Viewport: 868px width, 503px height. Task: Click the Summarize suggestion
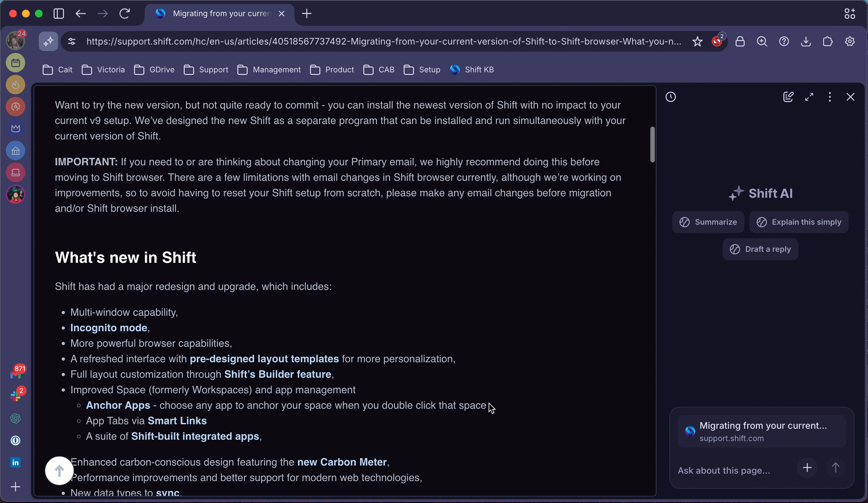(x=708, y=222)
